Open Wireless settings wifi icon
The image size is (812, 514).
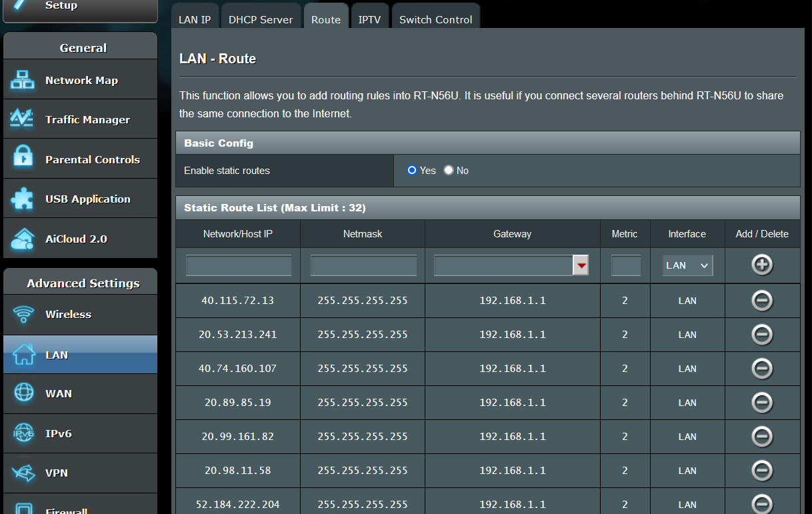23,314
